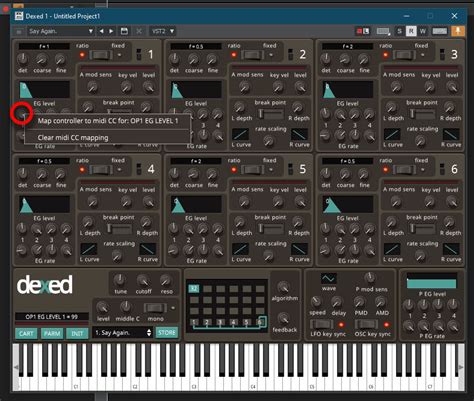This screenshot has width=474, height=401.
Task: Click the algorithm knob
Action: [284, 286]
